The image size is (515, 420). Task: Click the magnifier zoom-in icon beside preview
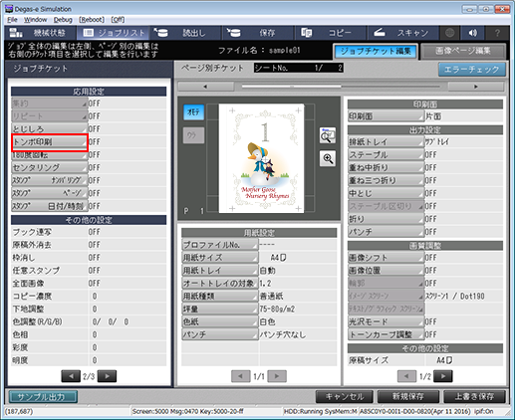coord(328,159)
